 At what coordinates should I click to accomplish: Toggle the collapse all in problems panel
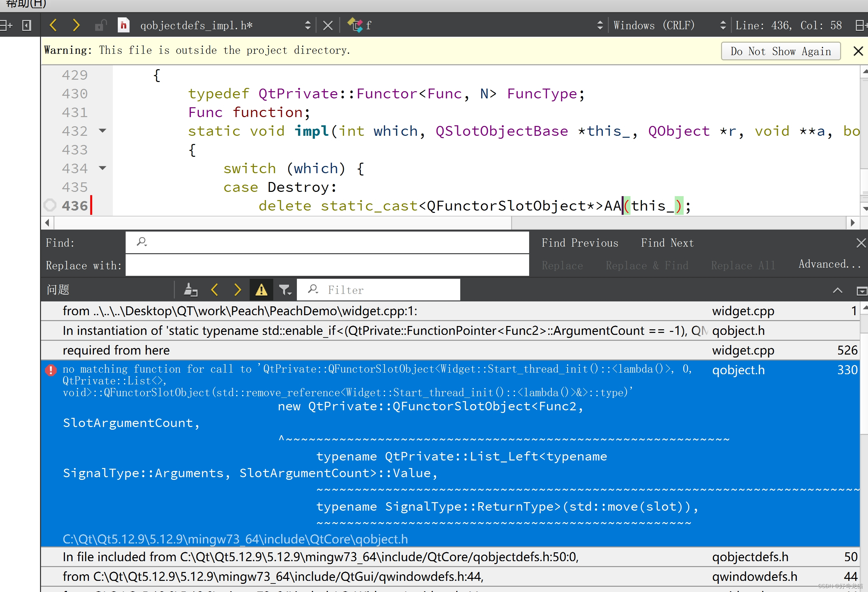(838, 290)
